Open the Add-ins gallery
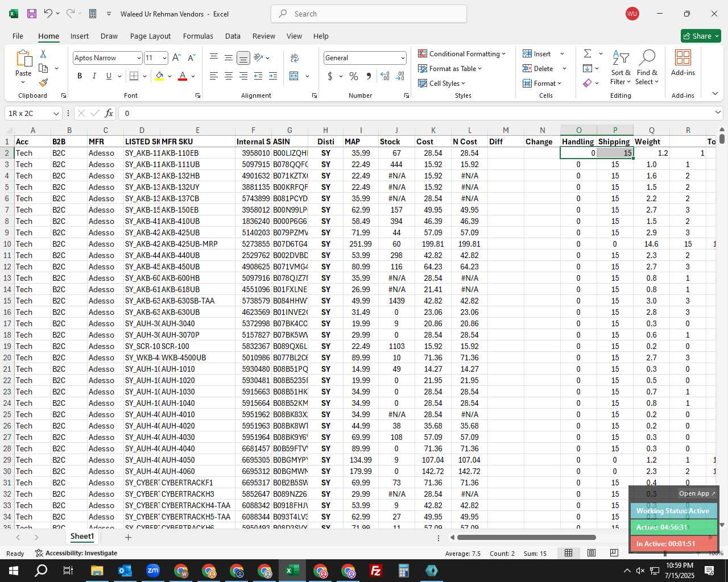 pyautogui.click(x=683, y=63)
